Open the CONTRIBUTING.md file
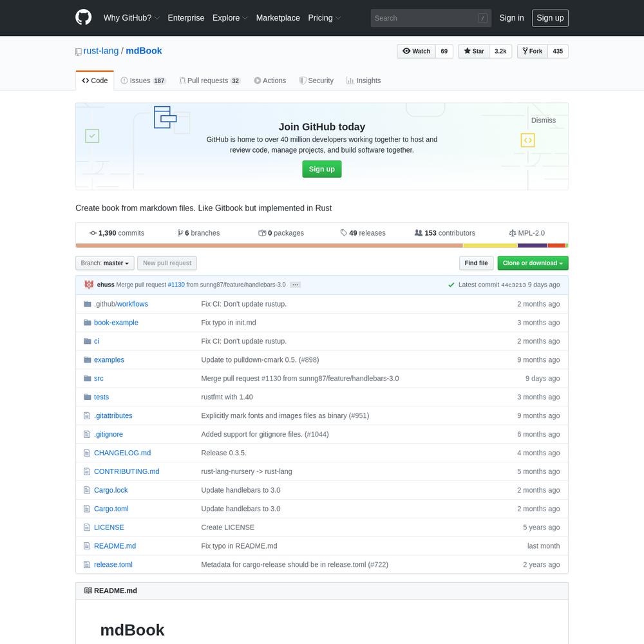 pos(126,471)
